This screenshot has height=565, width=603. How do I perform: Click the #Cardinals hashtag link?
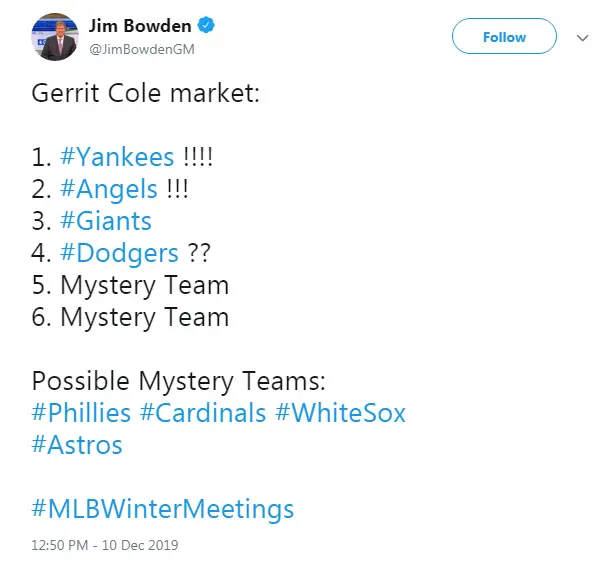203,413
